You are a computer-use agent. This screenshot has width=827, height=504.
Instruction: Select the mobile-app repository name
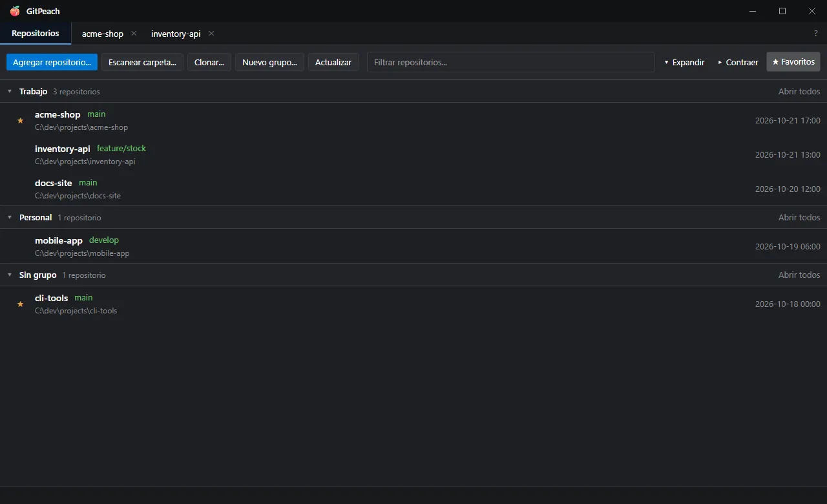coord(59,240)
